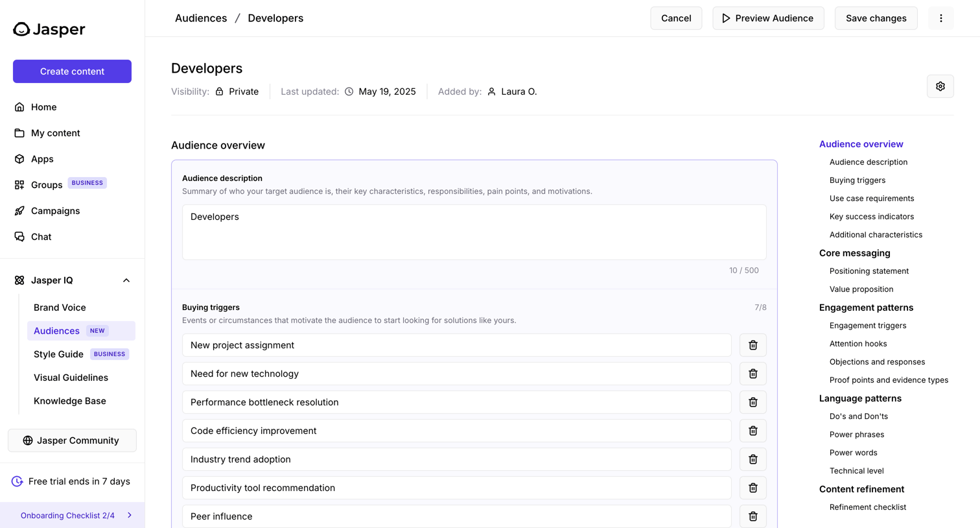Jump to Audience overview in outline
Screen dimensions: 980x528
[x=861, y=144]
